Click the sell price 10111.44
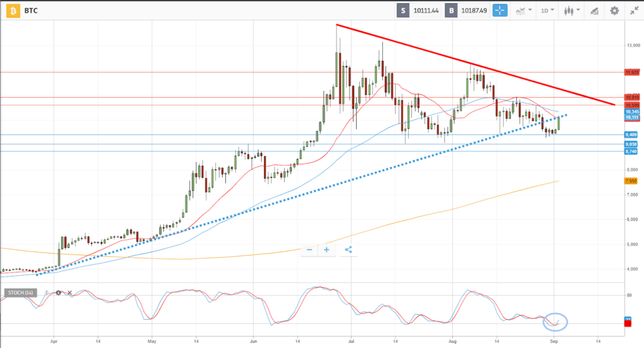This screenshot has width=644, height=348. [426, 11]
